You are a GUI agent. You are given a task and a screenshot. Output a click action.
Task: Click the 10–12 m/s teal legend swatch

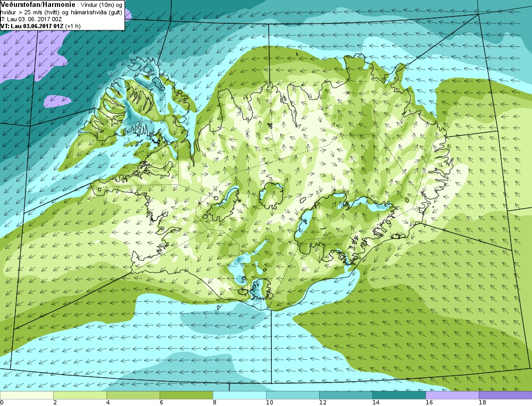pyautogui.click(x=293, y=395)
